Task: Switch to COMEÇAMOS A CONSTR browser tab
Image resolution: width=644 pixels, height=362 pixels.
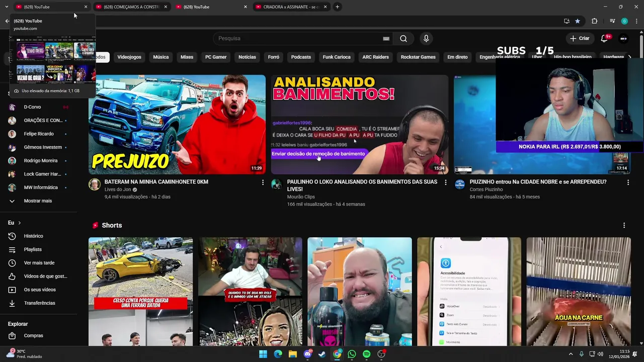Action: coord(131,7)
